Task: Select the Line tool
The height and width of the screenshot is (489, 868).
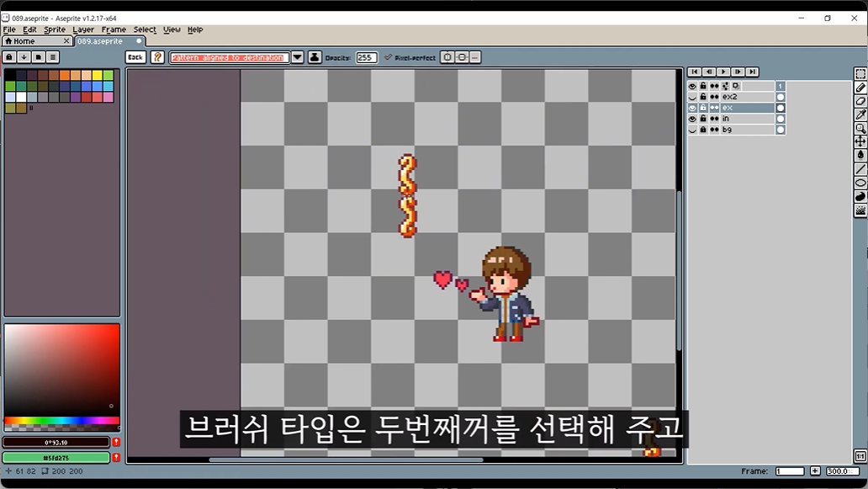Action: click(860, 169)
